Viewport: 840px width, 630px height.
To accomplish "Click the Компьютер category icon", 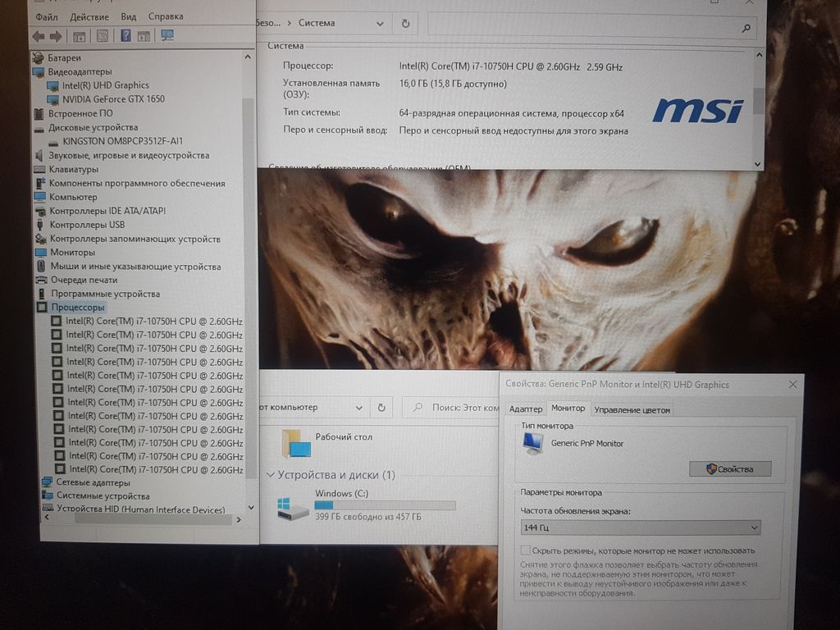I will pyautogui.click(x=40, y=197).
